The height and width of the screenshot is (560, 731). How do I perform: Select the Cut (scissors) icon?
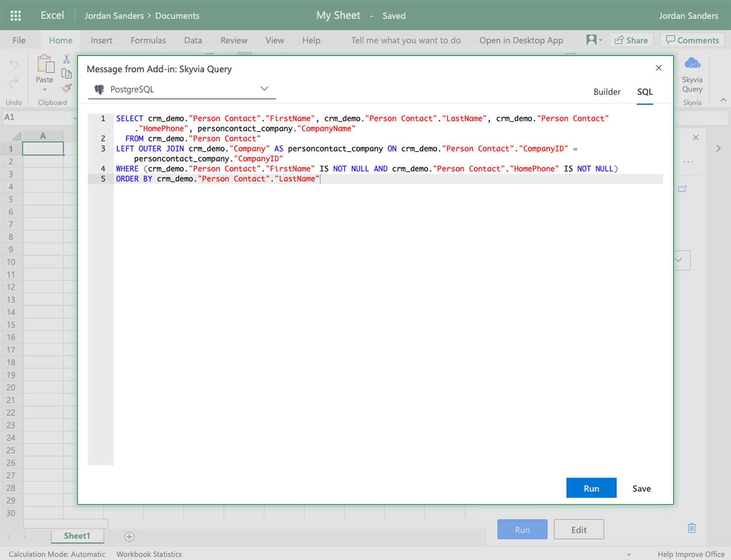click(66, 59)
